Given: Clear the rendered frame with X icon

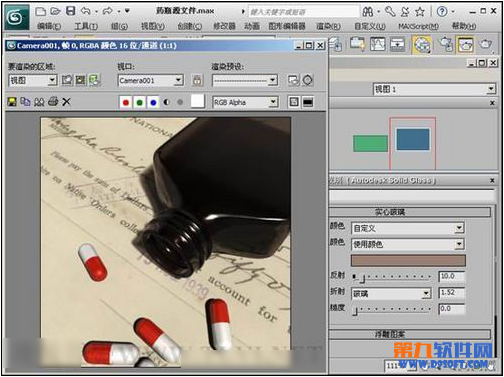Looking at the screenshot, I should 66,102.
